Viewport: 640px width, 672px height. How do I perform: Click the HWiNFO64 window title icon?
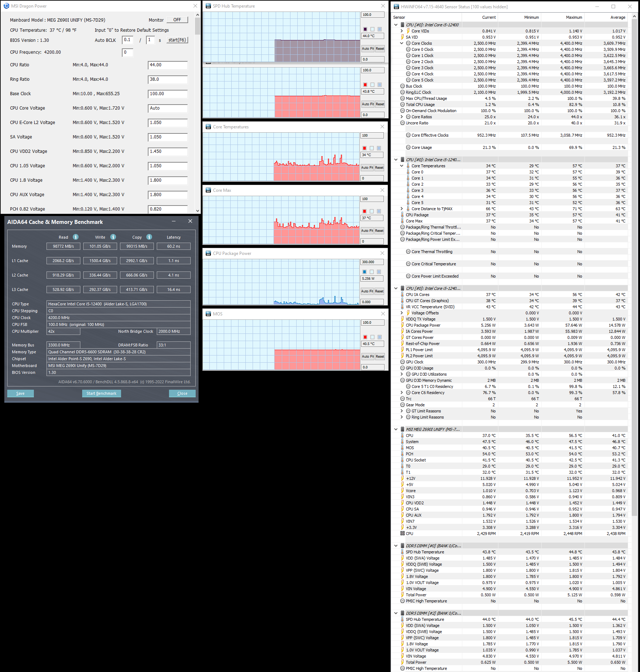pos(396,6)
